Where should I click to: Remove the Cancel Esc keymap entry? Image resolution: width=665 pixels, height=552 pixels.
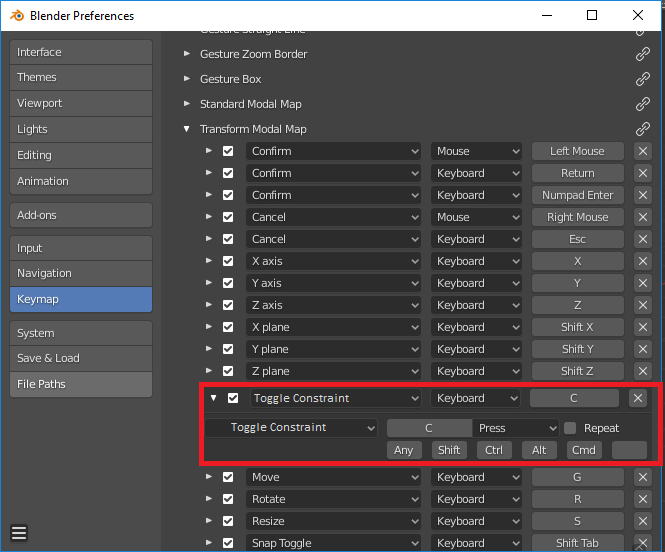click(x=643, y=239)
